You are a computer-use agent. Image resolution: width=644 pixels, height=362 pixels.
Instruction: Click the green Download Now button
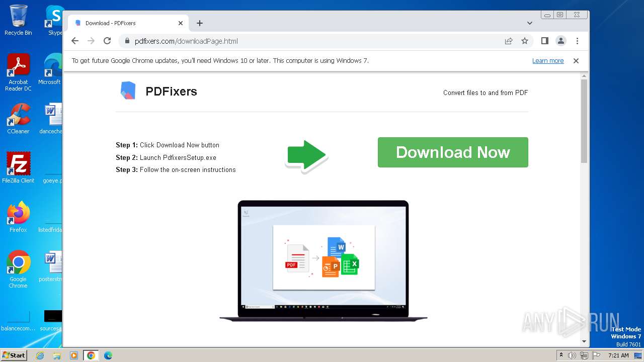[x=453, y=152]
